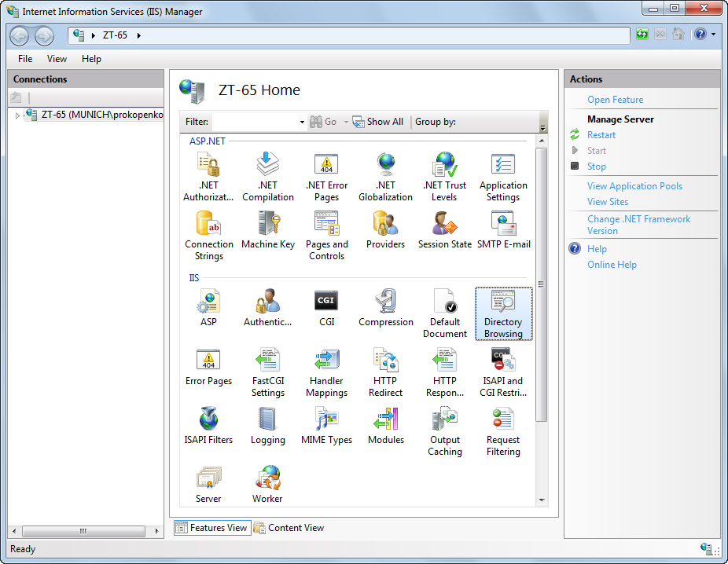Select the CGI feature icon
728x564 pixels.
[326, 307]
